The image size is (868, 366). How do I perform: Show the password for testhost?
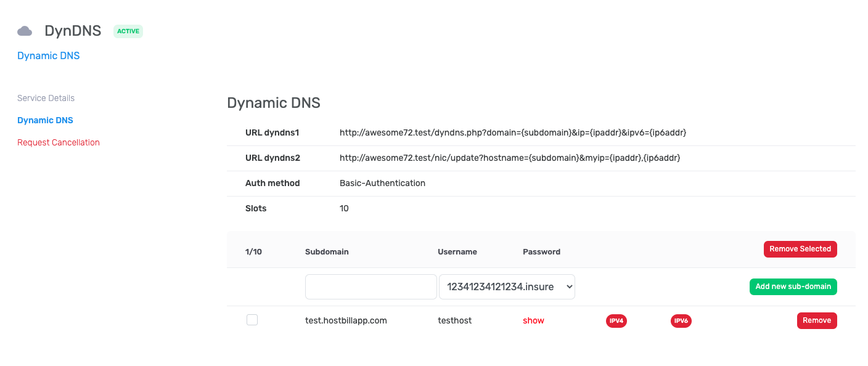click(x=533, y=320)
